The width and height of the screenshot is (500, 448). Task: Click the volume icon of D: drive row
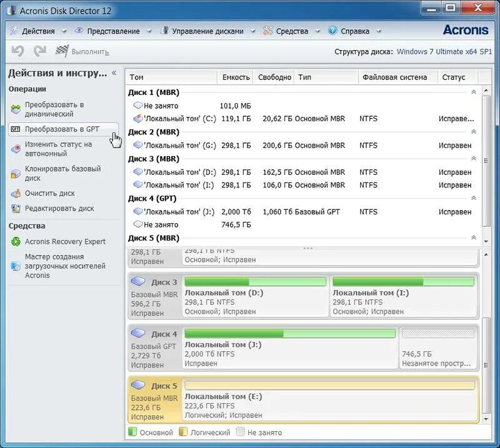click(137, 172)
